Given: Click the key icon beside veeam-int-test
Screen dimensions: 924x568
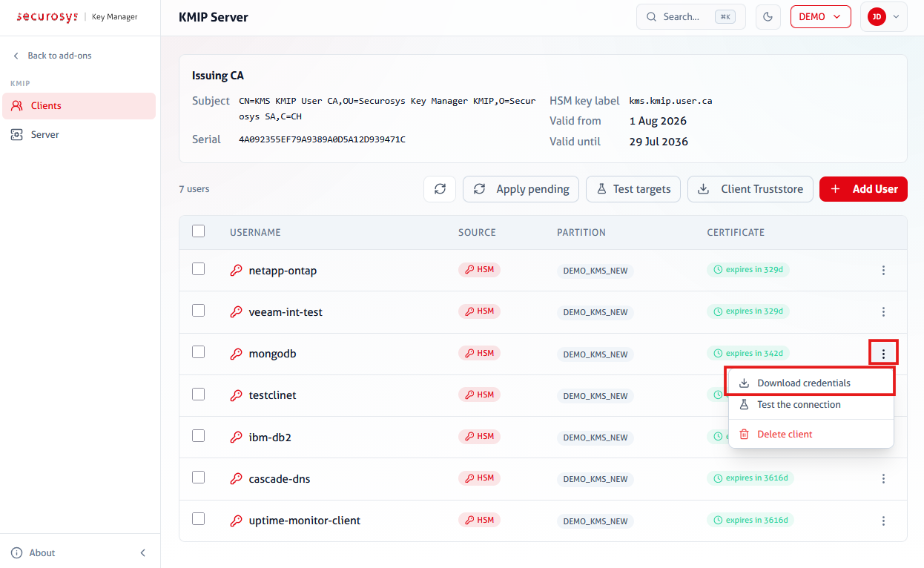Looking at the screenshot, I should tap(237, 312).
